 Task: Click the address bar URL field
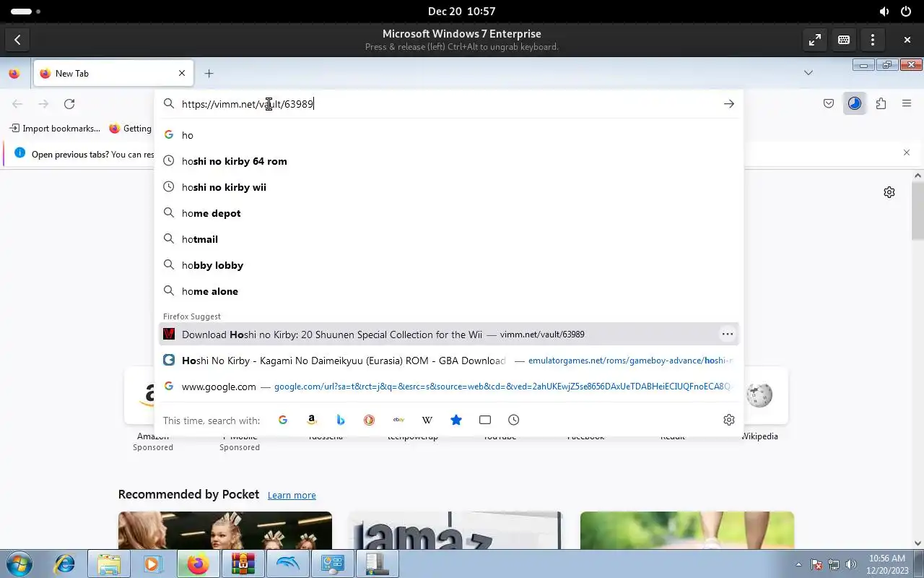[x=448, y=104]
